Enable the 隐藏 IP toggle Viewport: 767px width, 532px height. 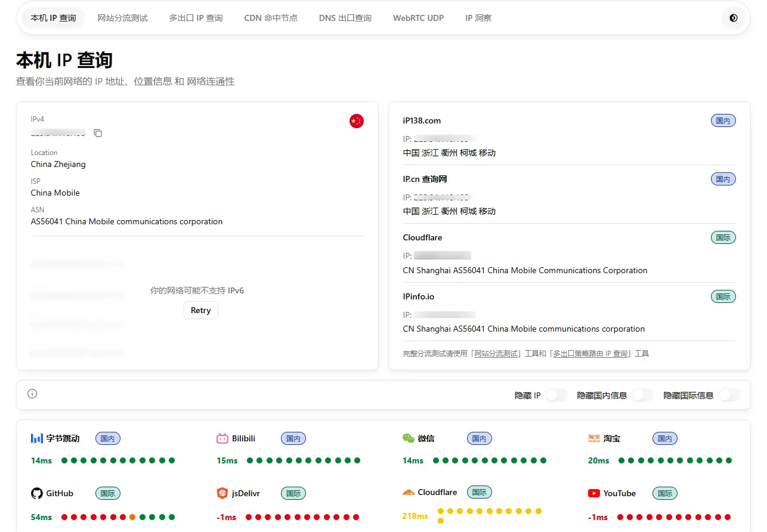tap(556, 395)
